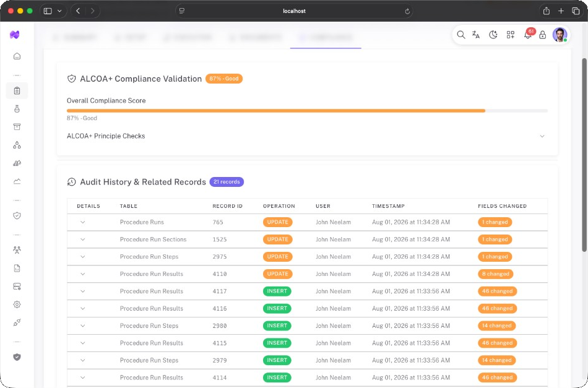Screen dimensions: 588x388
Task: Click the Audit History & Related Records heading
Action: coord(143,182)
